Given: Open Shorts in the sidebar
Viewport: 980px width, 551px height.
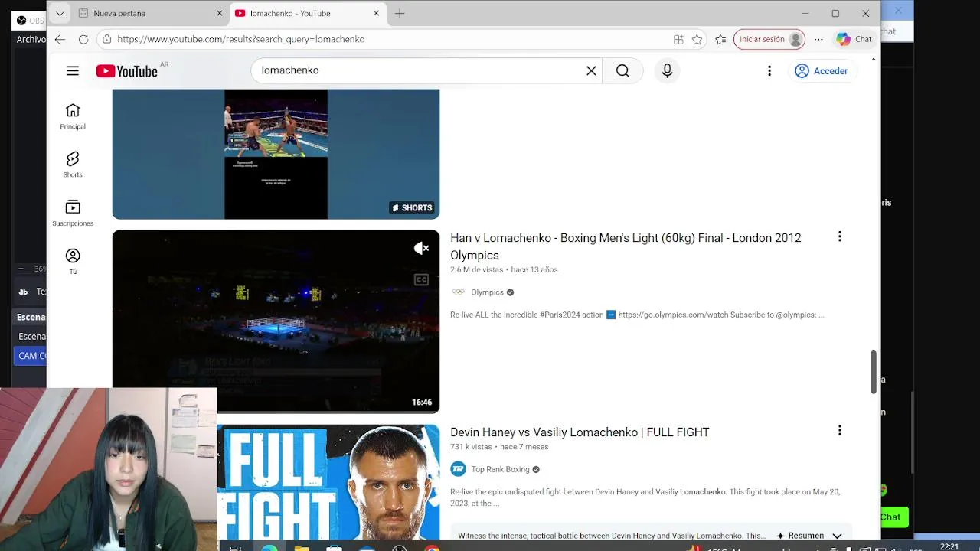Looking at the screenshot, I should (73, 165).
